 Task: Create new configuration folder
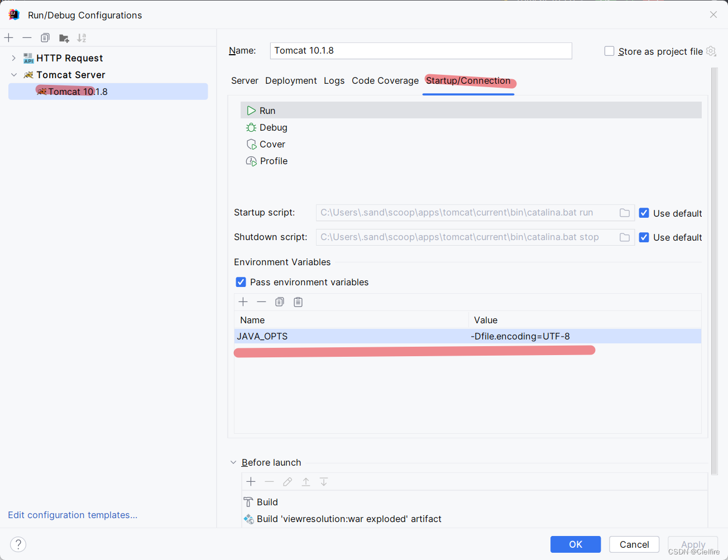64,38
